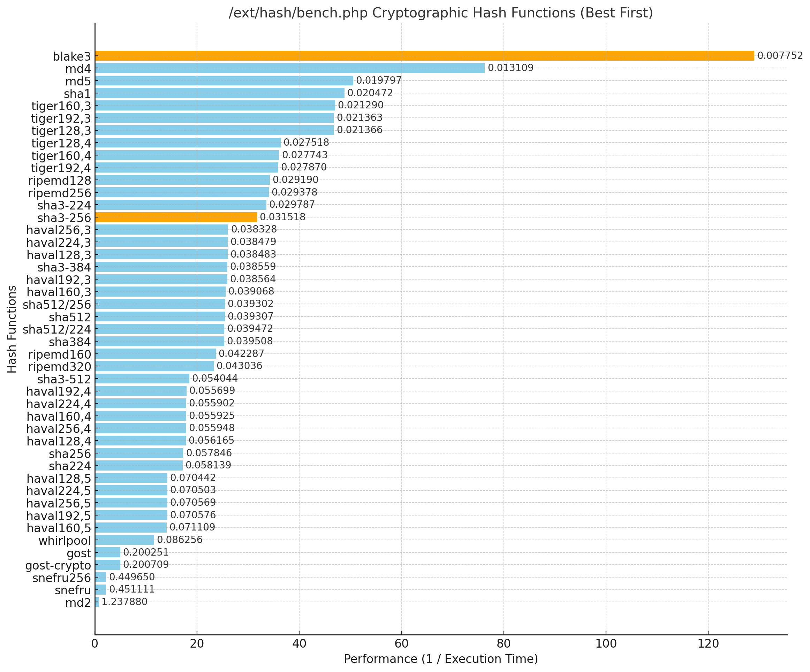Click the value label 0.029378
The width and height of the screenshot is (810, 672).
pyautogui.click(x=294, y=192)
